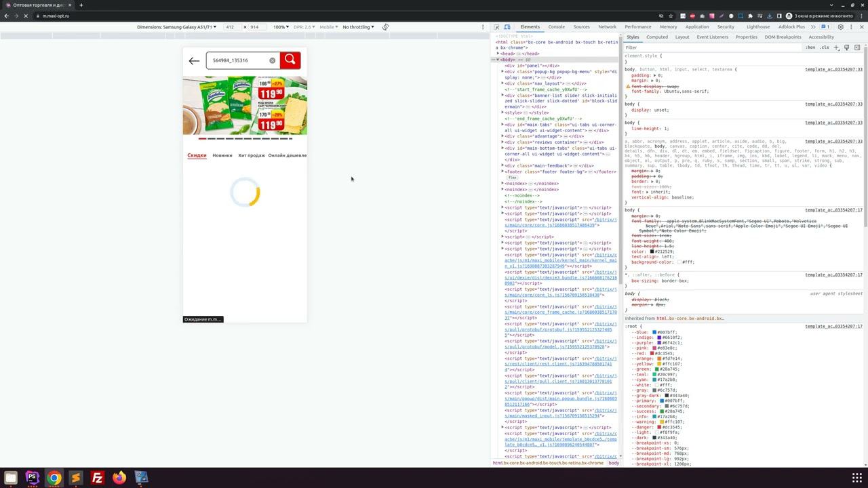Go back using the mobile page arrow
Screen dimensions: 868x488
(194, 61)
